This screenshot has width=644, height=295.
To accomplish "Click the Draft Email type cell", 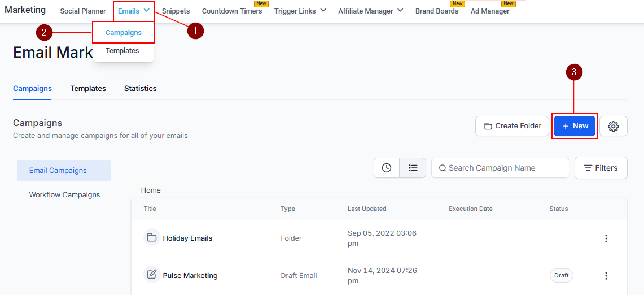I will 299,276.
